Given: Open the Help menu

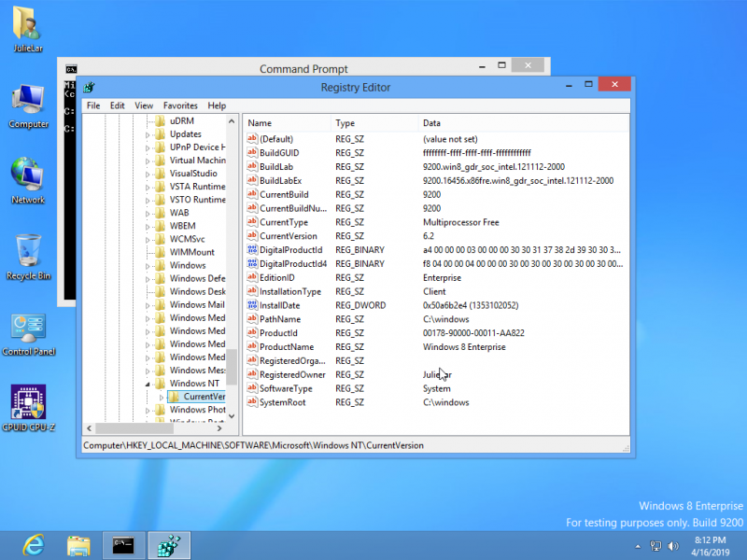Looking at the screenshot, I should (x=217, y=105).
